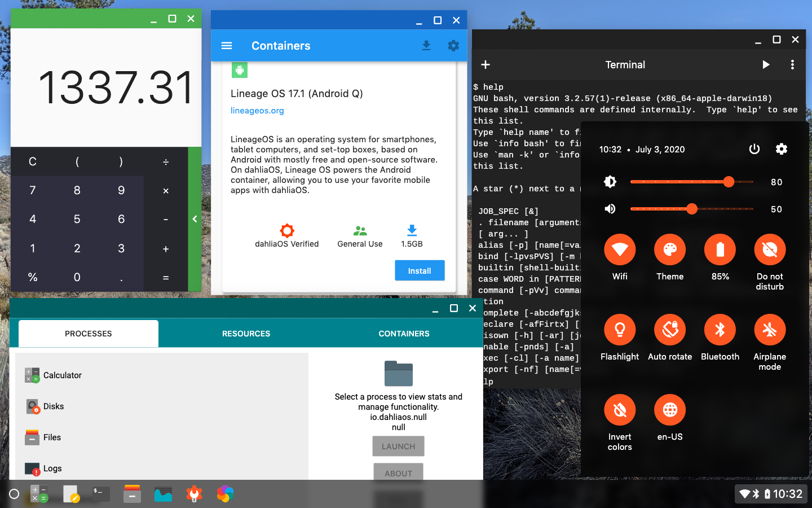Image resolution: width=812 pixels, height=508 pixels.
Task: Open Containers settings gear
Action: click(453, 46)
